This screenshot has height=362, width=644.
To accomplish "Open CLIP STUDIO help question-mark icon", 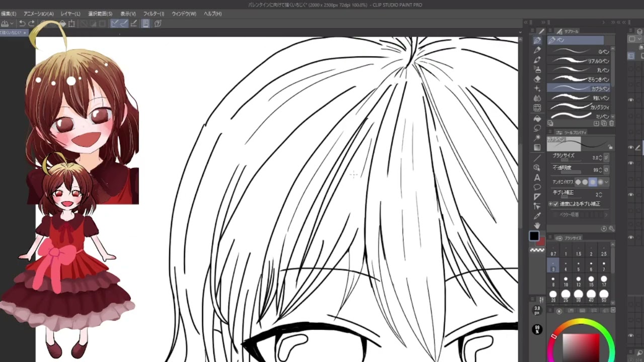I will pos(157,23).
